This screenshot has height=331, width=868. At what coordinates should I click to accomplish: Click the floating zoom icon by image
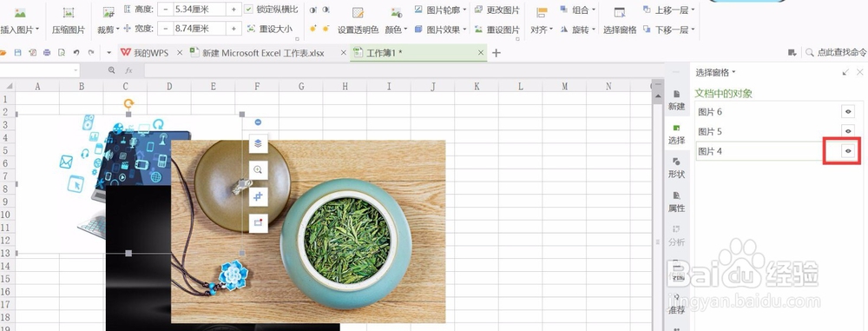[x=258, y=169]
